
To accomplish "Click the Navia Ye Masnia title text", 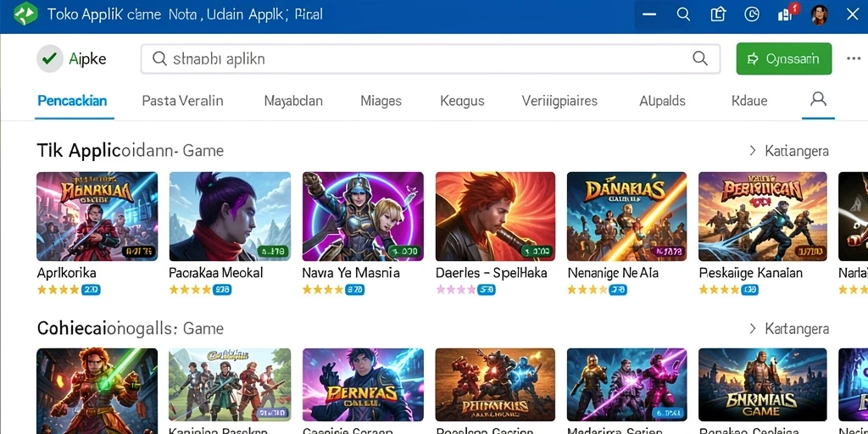I will tap(351, 273).
